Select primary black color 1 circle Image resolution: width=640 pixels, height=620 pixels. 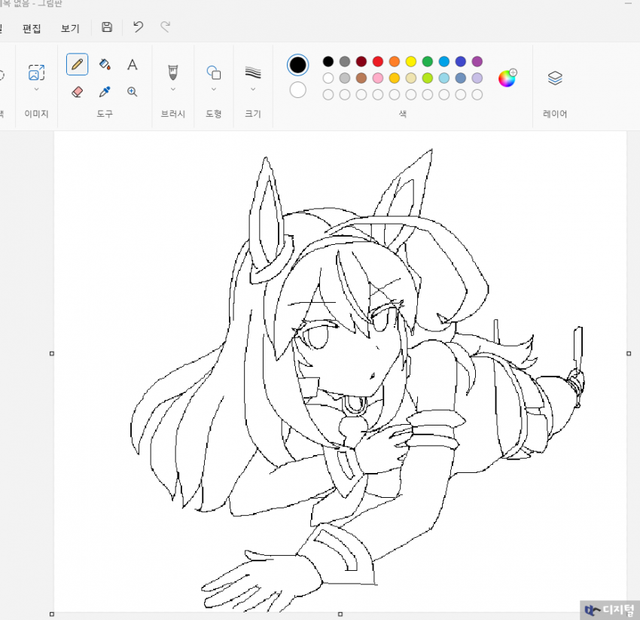(x=298, y=65)
